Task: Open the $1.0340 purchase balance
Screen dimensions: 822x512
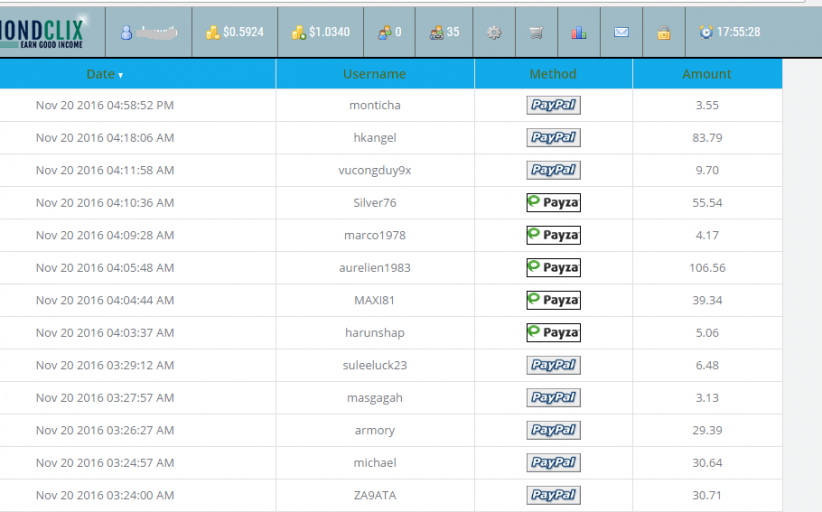Action: coord(320,32)
